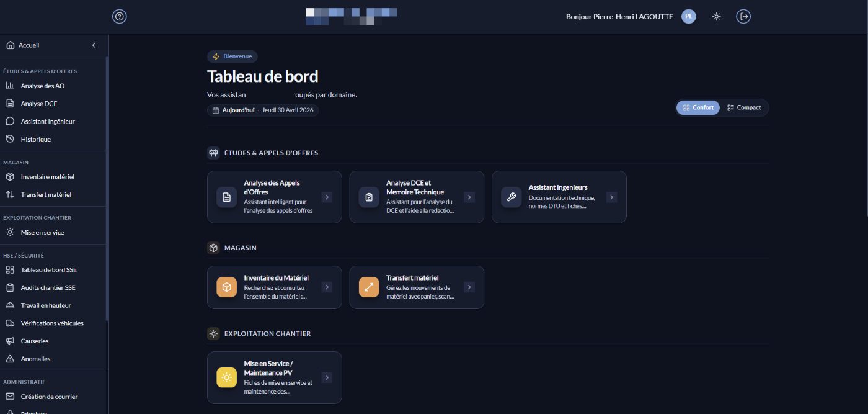The width and height of the screenshot is (868, 414).
Task: Click arrows icon beside Transfert matériel
Action: pyautogui.click(x=10, y=194)
